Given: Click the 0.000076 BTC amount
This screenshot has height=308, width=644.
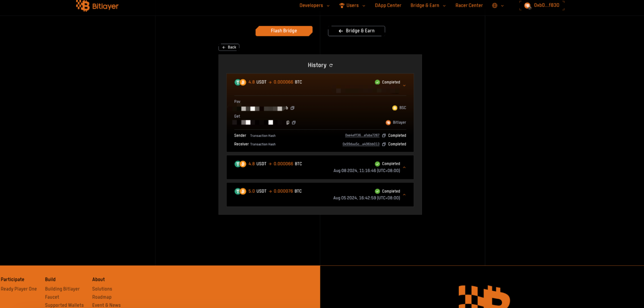Looking at the screenshot, I should point(288,191).
